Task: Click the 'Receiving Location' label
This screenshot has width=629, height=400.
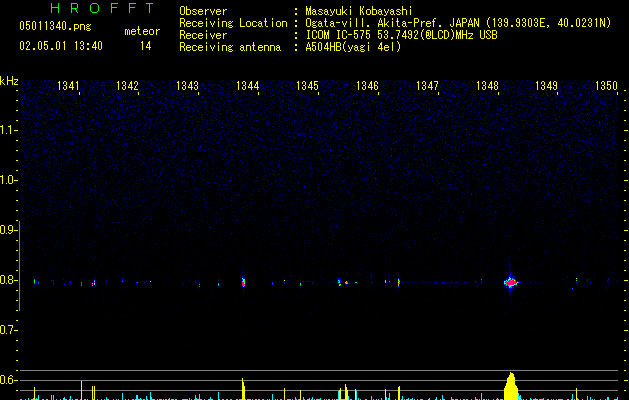Action: pos(233,23)
